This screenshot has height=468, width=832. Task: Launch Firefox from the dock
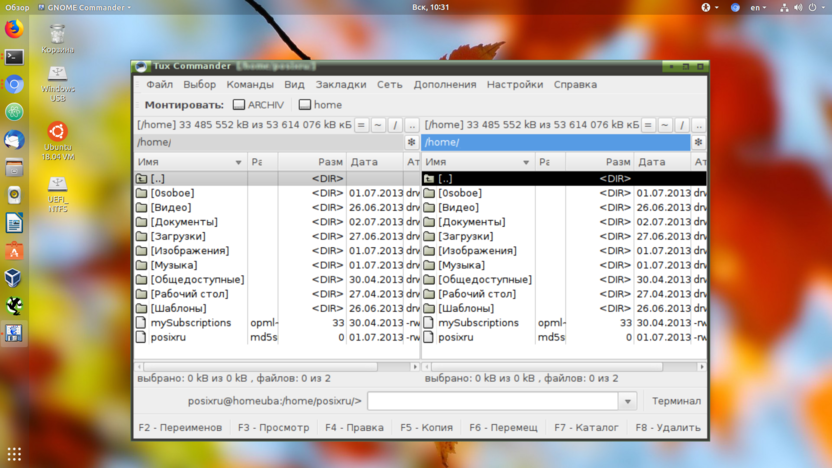14,30
